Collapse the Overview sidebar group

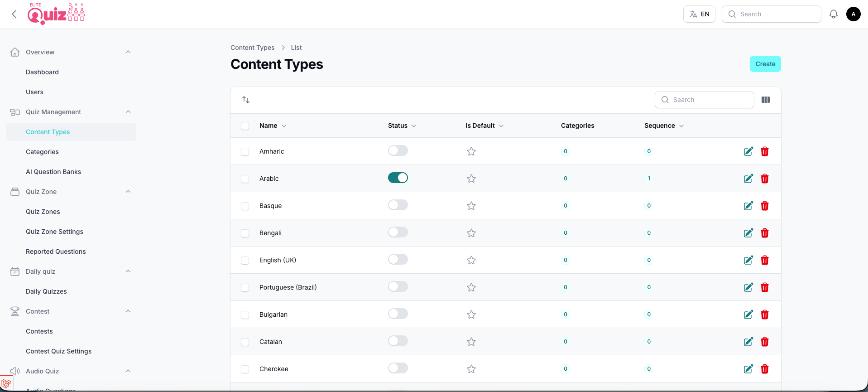(x=128, y=52)
